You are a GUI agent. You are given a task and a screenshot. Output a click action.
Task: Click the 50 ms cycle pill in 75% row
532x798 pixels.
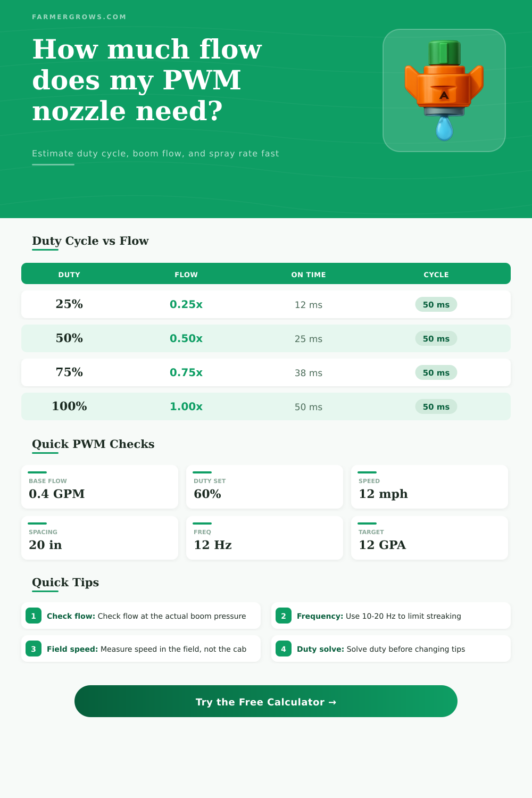point(436,372)
